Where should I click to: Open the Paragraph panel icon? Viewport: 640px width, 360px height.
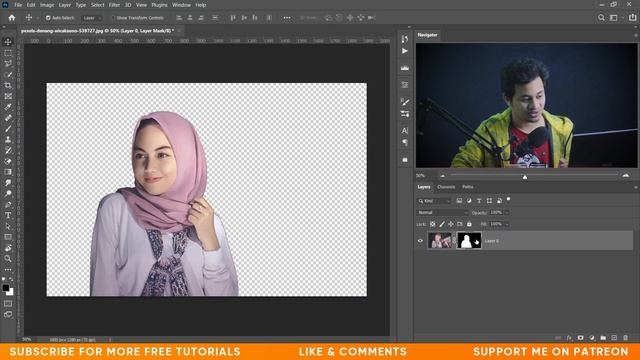pyautogui.click(x=404, y=142)
